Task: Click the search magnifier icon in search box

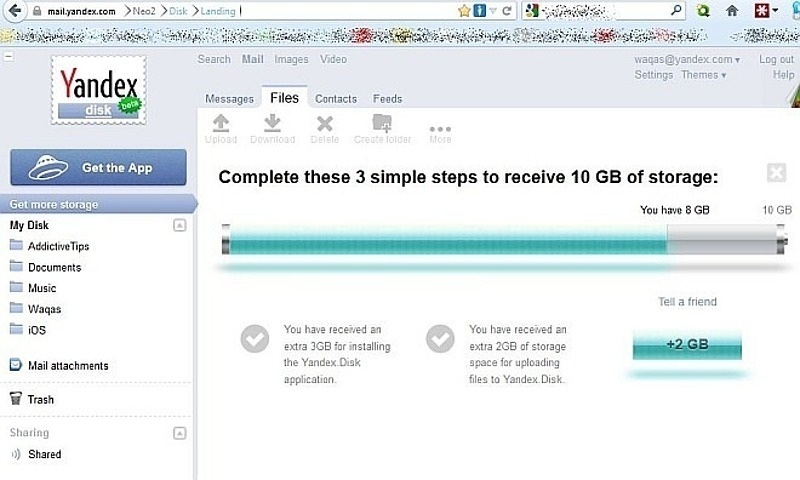Action: 676,10
